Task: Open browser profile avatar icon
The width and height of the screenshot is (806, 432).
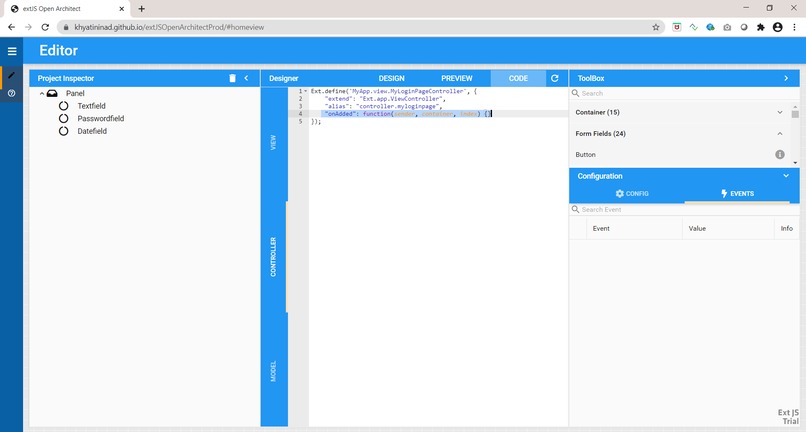Action: pos(777,27)
